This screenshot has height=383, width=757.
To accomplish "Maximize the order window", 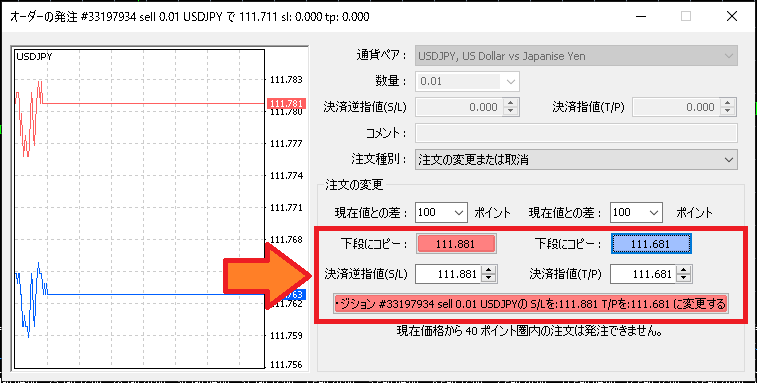I will coord(686,16).
